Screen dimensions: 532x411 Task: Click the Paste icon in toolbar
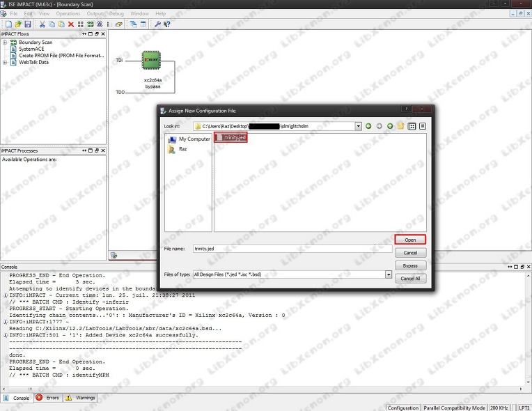[61, 24]
